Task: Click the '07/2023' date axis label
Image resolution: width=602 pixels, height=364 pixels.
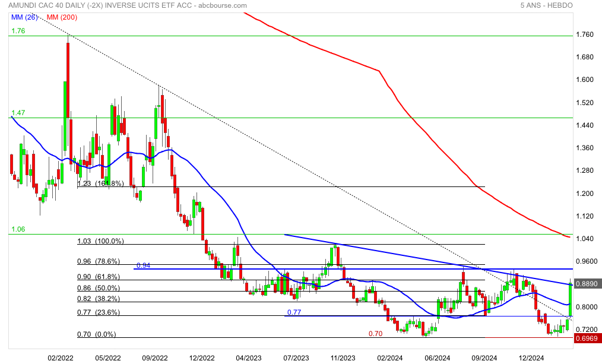Action: pos(296,358)
